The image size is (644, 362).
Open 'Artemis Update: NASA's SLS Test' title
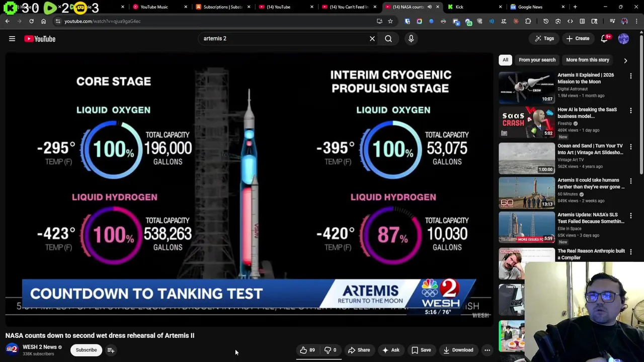coord(591,218)
